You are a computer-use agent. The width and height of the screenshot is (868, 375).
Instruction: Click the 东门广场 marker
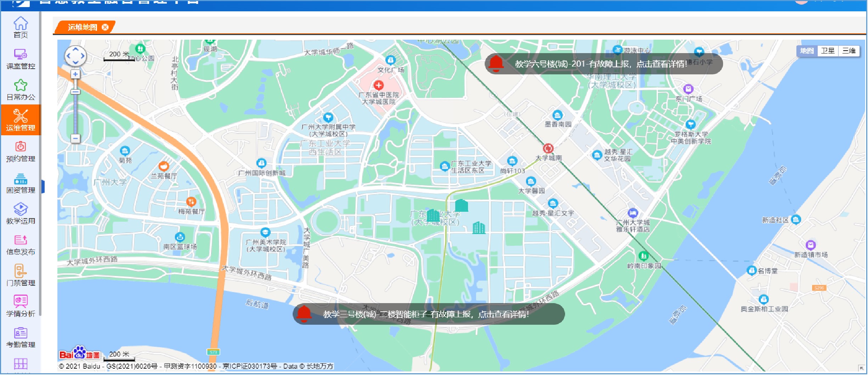(688, 89)
